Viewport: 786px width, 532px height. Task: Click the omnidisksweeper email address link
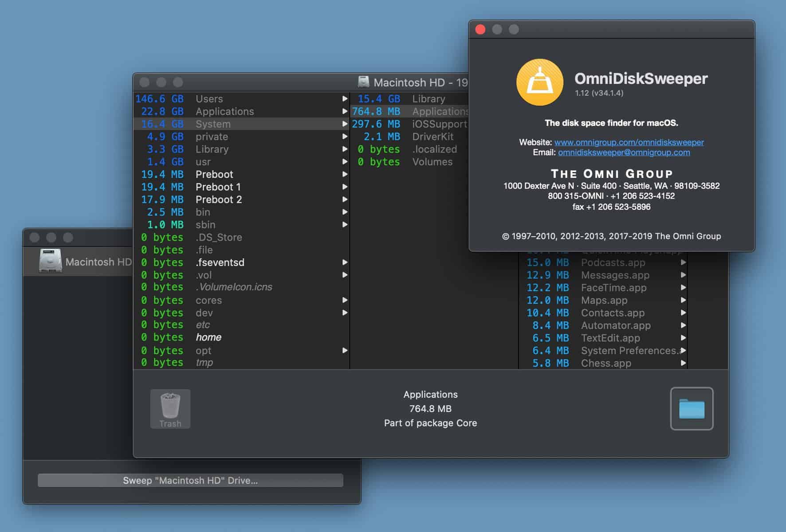pos(624,153)
